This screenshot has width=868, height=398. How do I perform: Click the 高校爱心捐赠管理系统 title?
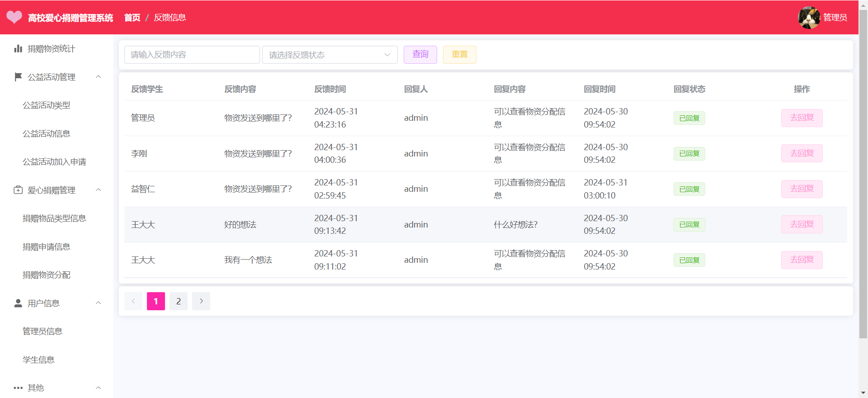[x=71, y=18]
